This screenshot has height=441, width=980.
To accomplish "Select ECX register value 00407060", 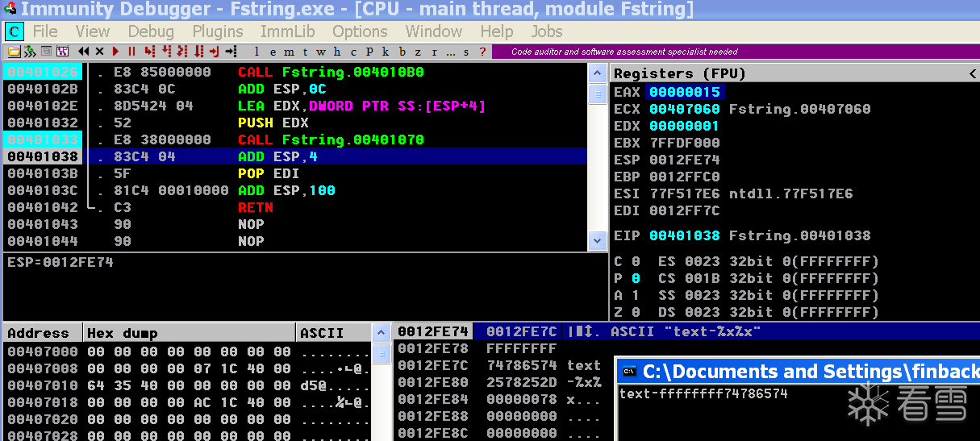I will [x=684, y=109].
